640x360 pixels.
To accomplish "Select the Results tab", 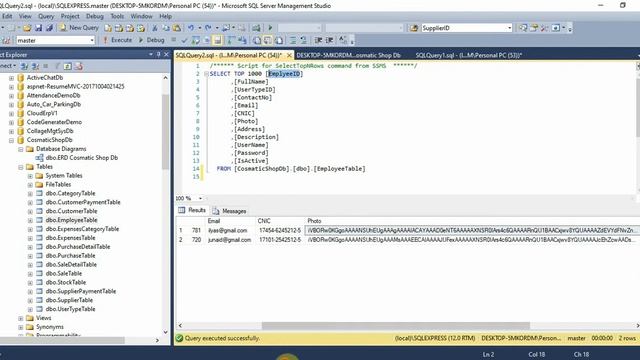I will pos(192,210).
